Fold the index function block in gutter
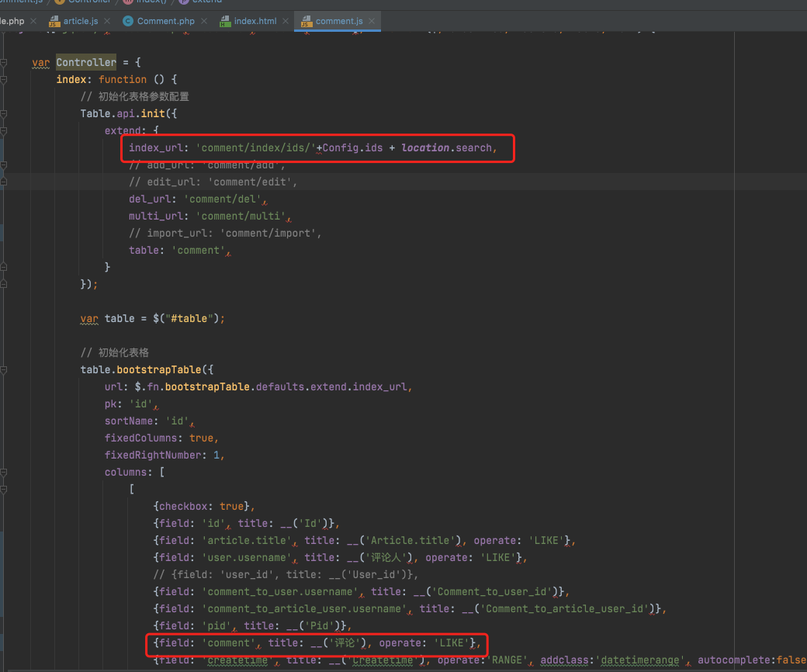The height and width of the screenshot is (672, 807). click(x=5, y=79)
